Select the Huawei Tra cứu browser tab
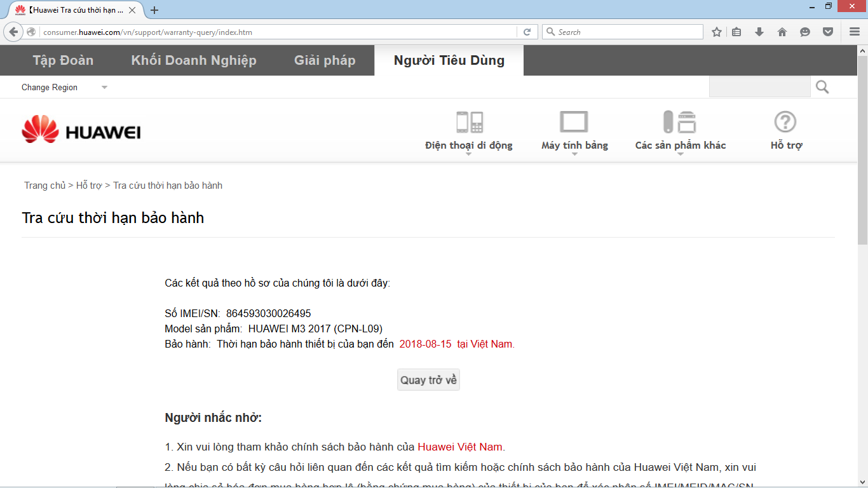The height and width of the screenshot is (488, 868). pos(75,10)
